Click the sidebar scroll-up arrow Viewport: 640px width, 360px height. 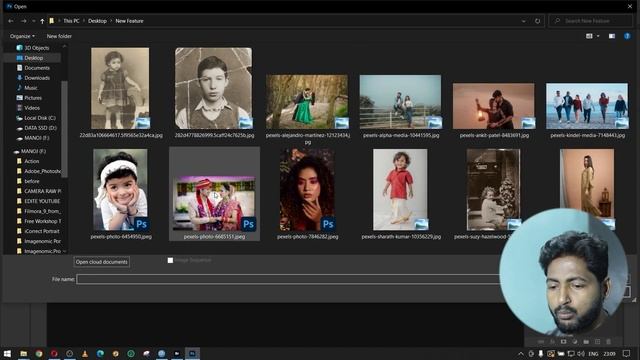tap(64, 47)
